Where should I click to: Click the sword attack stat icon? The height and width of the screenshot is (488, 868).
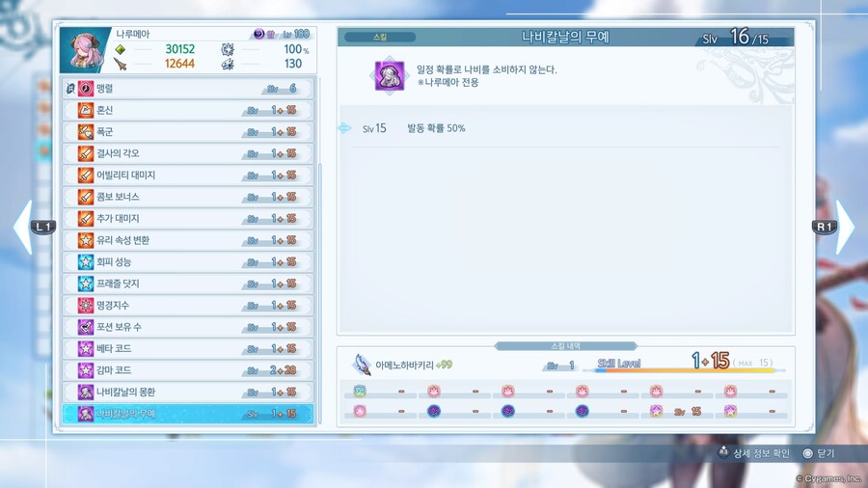click(x=121, y=65)
